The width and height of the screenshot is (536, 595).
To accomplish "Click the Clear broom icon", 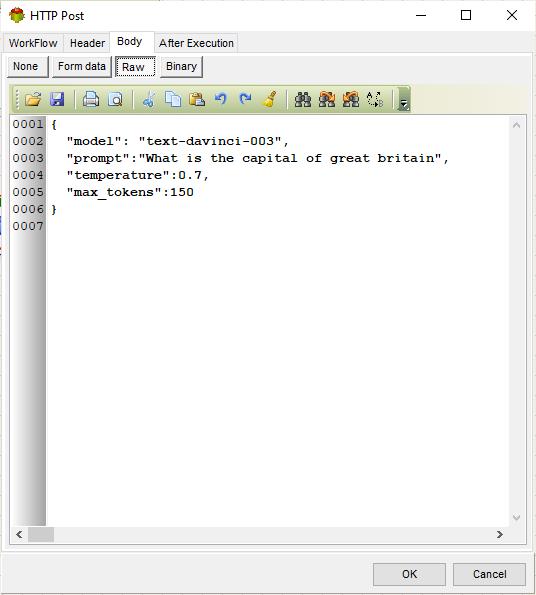I will tap(270, 99).
